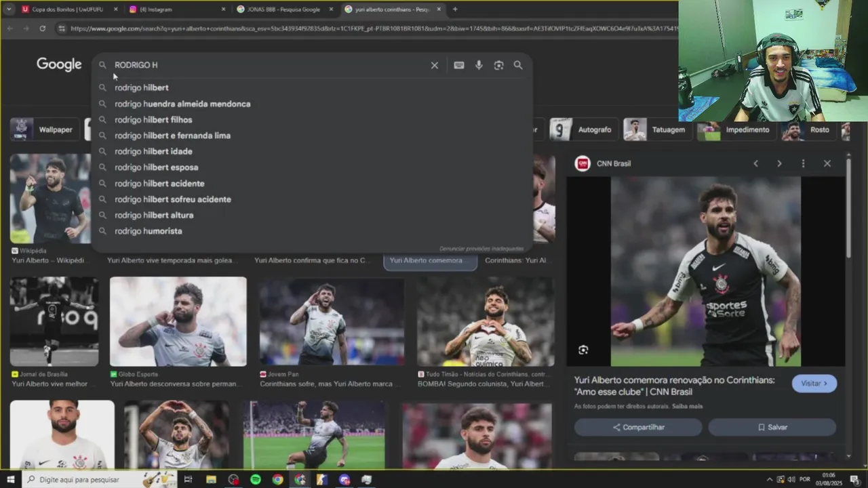Choose suggestion rodrigo hilbert esposa
The width and height of the screenshot is (868, 488).
312,167
